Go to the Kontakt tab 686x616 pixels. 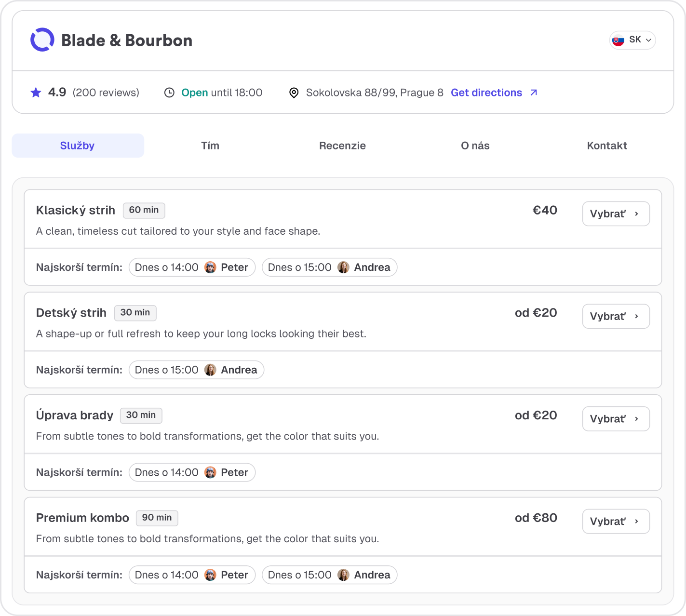(x=607, y=146)
